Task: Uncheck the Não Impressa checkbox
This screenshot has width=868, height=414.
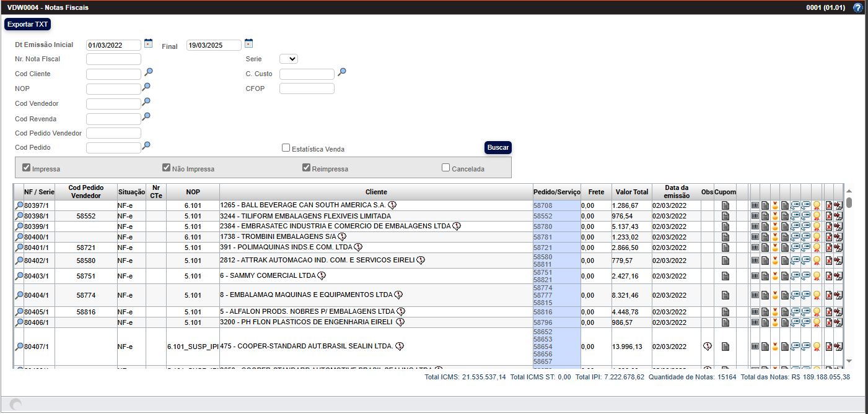Action: click(166, 168)
